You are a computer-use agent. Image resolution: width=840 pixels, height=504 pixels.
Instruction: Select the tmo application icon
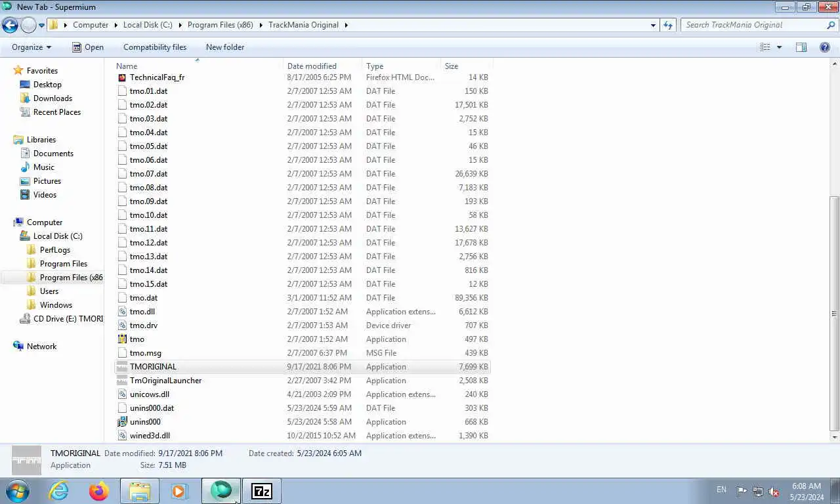tap(122, 339)
